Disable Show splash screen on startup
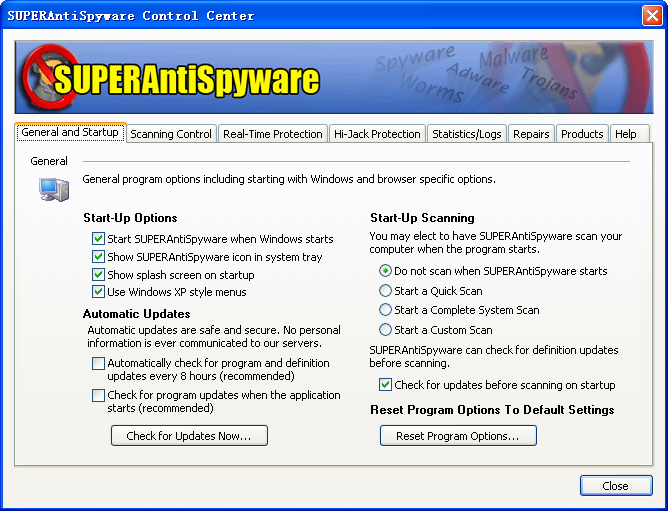 (x=98, y=275)
